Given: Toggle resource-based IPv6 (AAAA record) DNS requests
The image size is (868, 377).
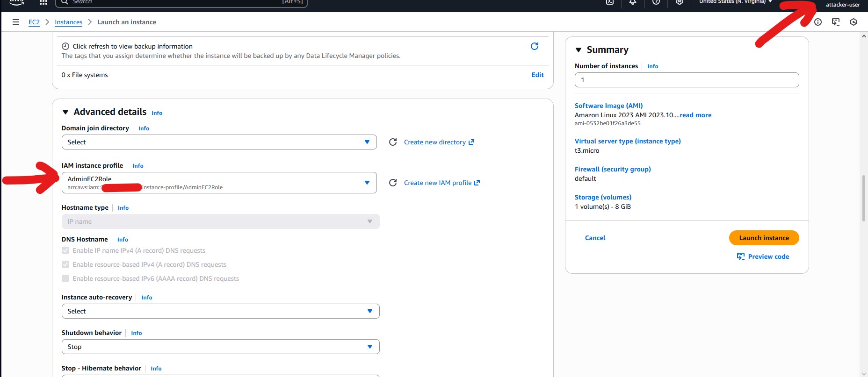Looking at the screenshot, I should [65, 278].
